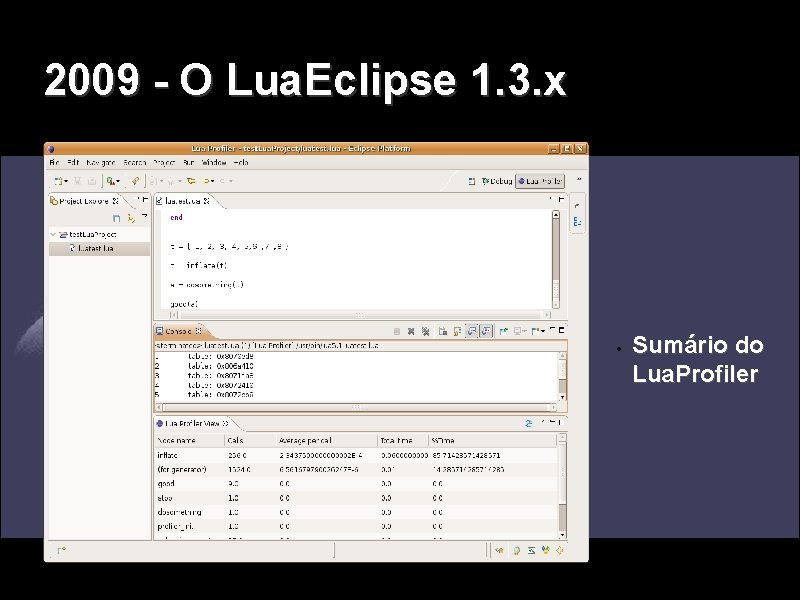Click the Link with Editor icon in Project Explorer
800x600 pixels.
(131, 218)
